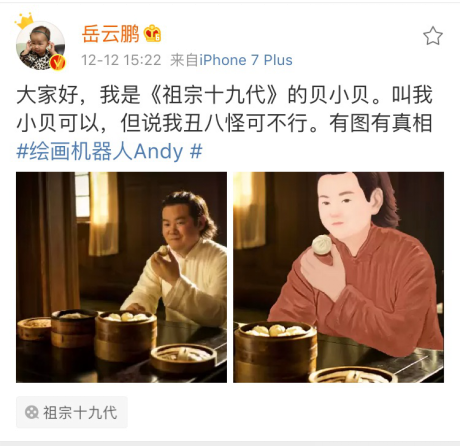View the left photo of man in white
Screen dimensions: 461x447
121,277
